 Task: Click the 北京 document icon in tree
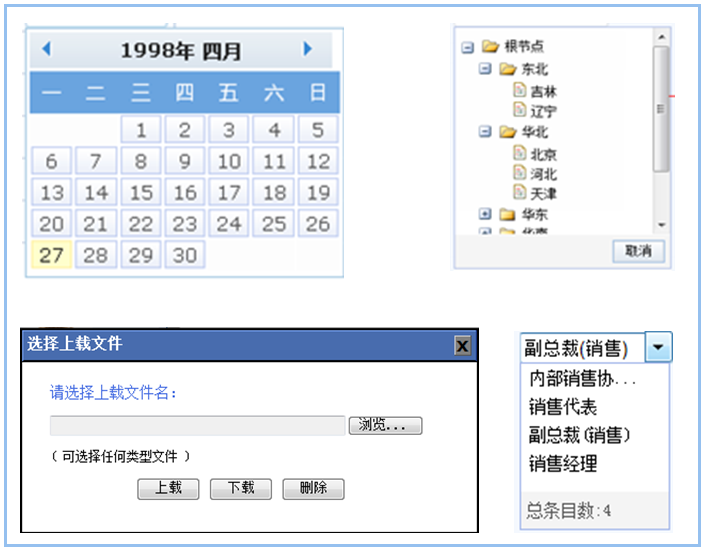point(519,153)
